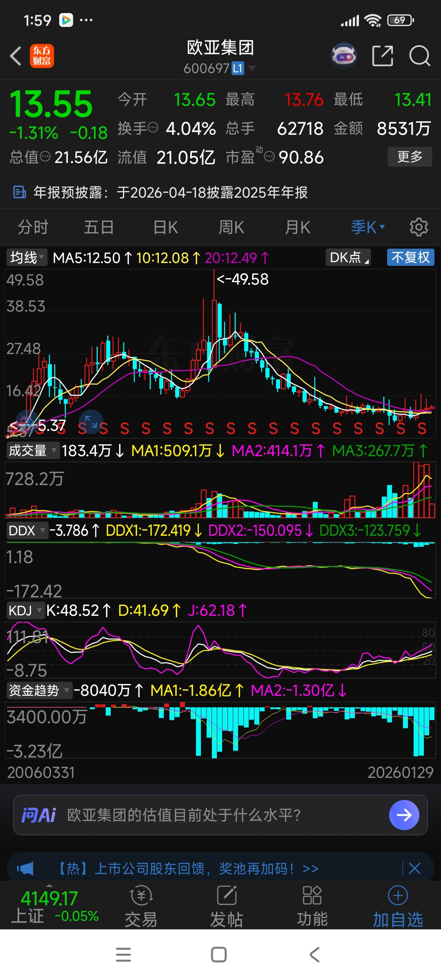Switch to the 月K tab

click(298, 227)
